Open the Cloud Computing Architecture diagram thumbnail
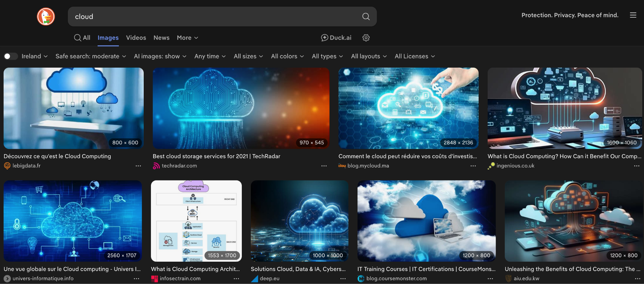Image resolution: width=644 pixels, height=284 pixels. click(196, 221)
